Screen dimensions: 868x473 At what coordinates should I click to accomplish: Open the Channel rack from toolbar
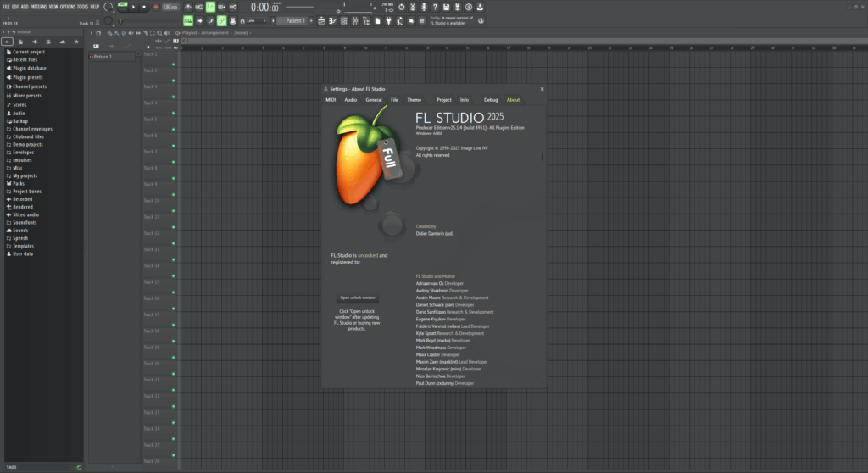point(344,20)
